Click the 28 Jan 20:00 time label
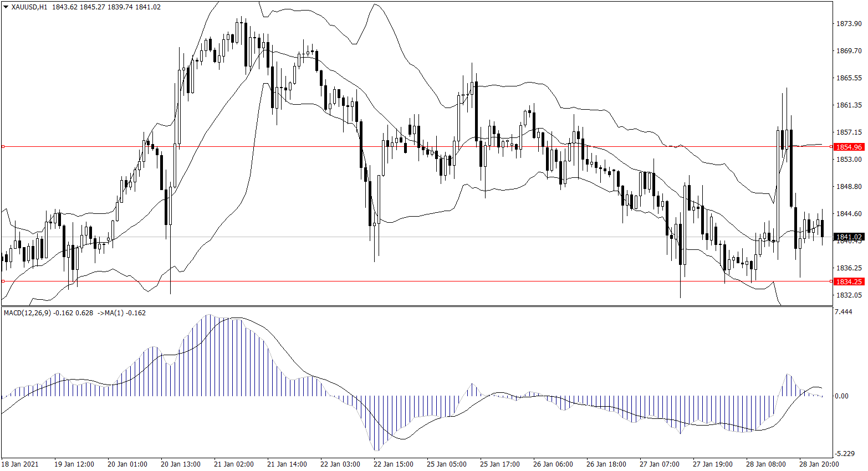Screen dimensions: 868x471 [819, 464]
